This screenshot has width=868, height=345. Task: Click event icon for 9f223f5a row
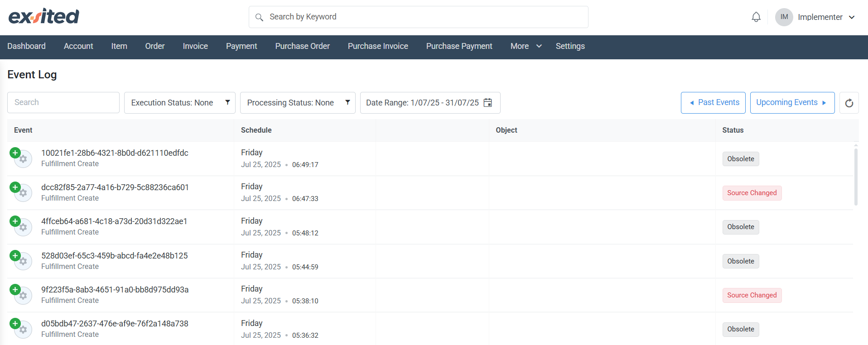pos(20,294)
